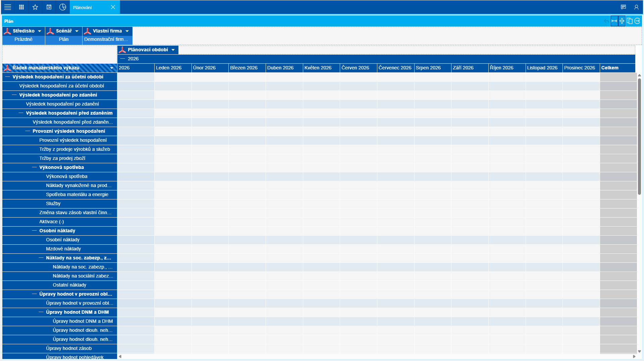This screenshot has height=361, width=644.
Task: Open Řádek manažerského výkazu dropdown arrow
Action: click(112, 68)
